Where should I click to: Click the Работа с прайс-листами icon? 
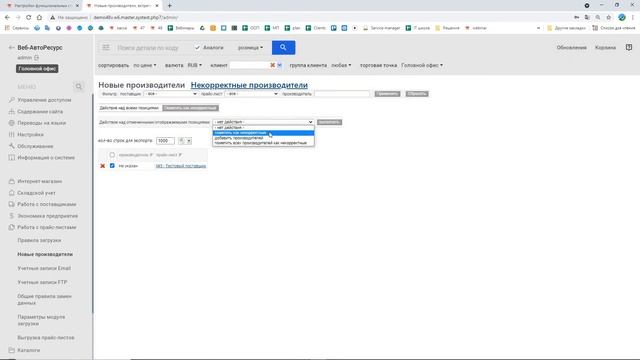11,227
